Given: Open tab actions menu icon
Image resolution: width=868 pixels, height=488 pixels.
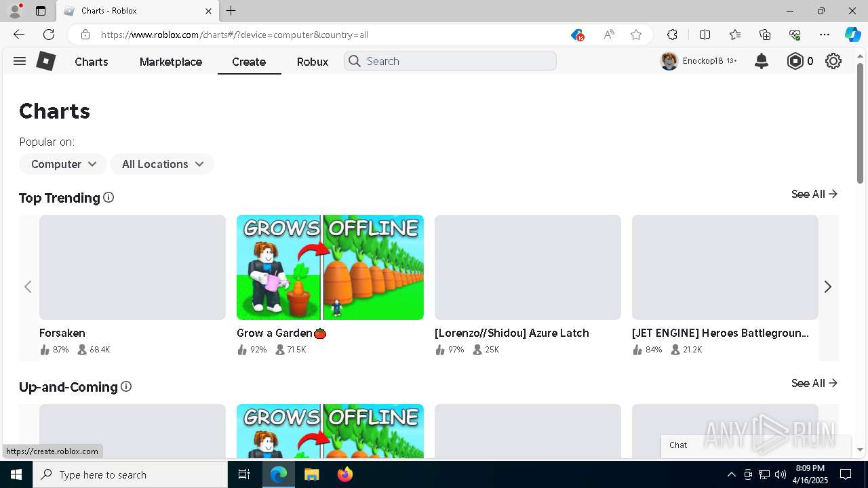Looking at the screenshot, I should tap(41, 11).
